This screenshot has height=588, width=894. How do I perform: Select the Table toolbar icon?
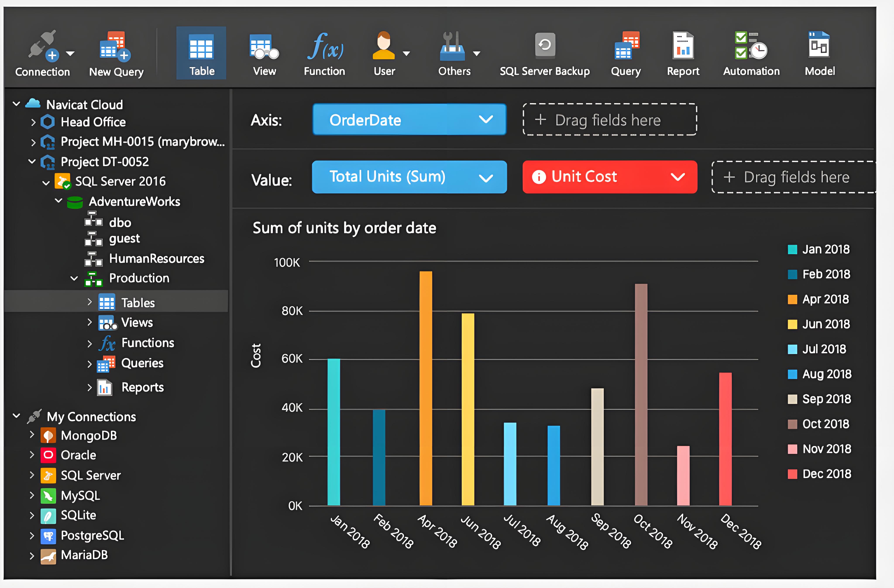tap(201, 46)
